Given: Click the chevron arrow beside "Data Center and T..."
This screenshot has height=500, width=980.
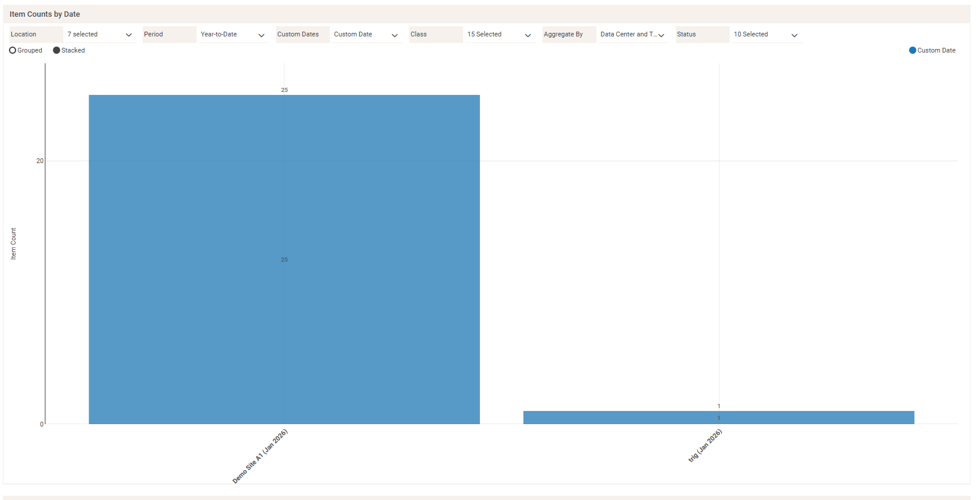Looking at the screenshot, I should (x=661, y=35).
